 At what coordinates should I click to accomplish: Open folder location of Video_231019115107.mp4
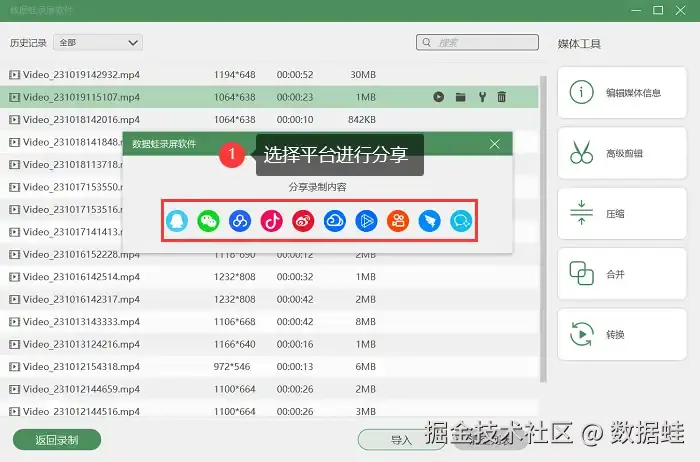coord(461,97)
